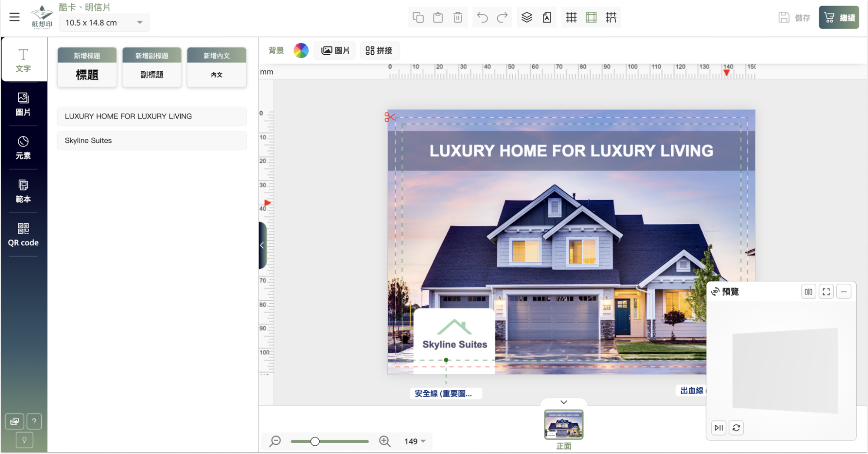
Task: Add a 副標題 subtitle text
Action: coord(152,67)
